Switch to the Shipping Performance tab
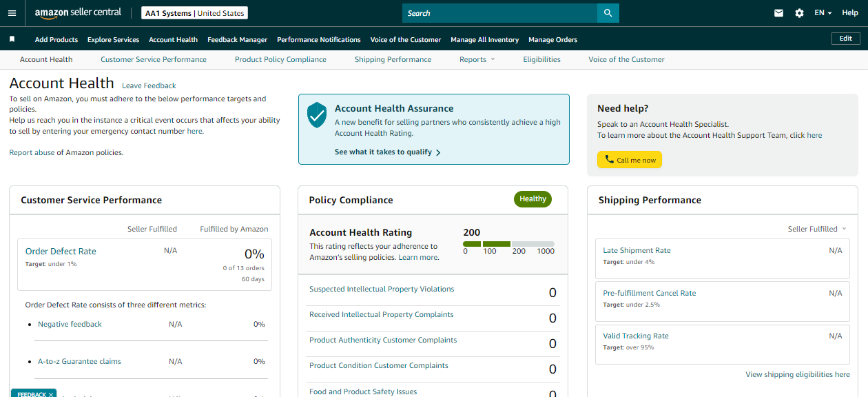Viewport: 868px width, 397px height. (x=393, y=59)
